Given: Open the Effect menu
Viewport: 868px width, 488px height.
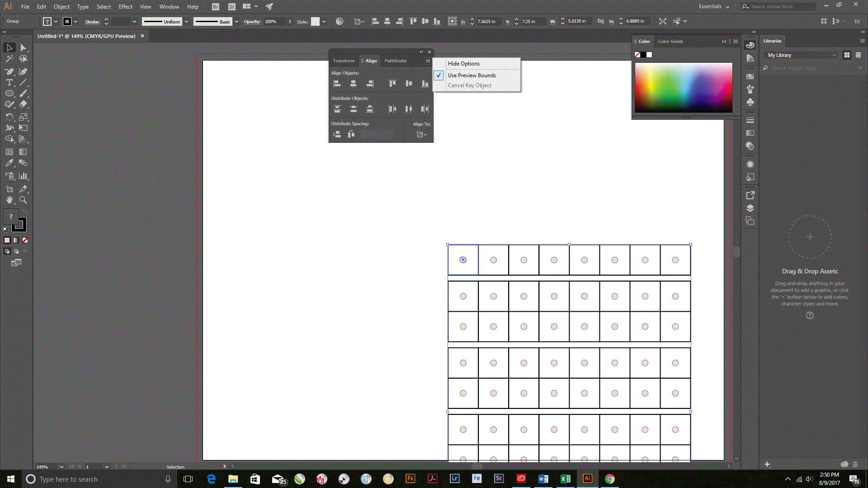Looking at the screenshot, I should [125, 7].
